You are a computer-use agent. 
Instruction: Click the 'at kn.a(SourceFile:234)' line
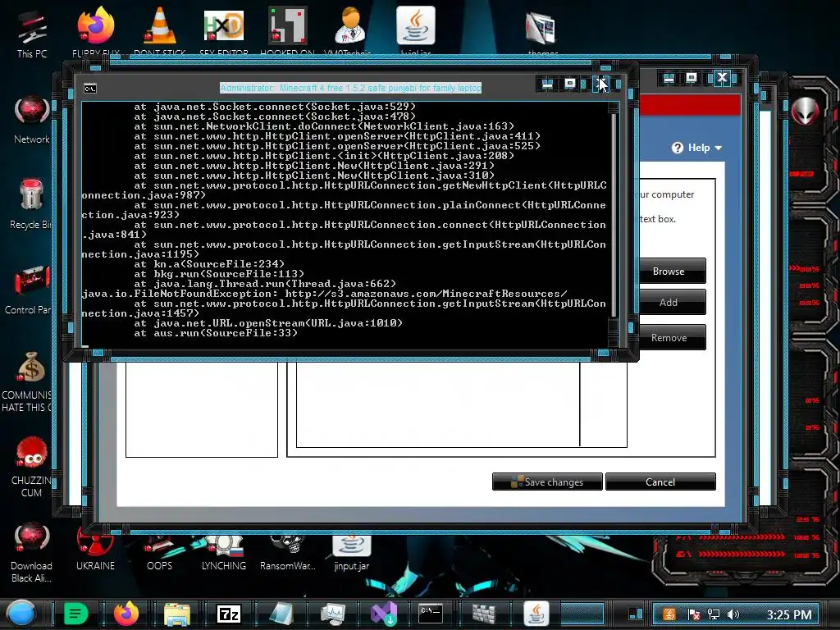[209, 264]
